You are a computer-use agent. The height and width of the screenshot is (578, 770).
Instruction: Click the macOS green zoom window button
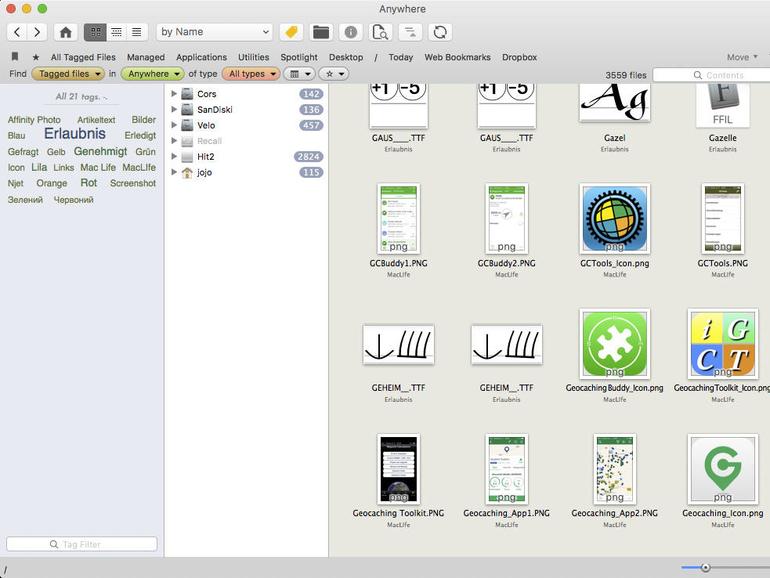pos(42,8)
